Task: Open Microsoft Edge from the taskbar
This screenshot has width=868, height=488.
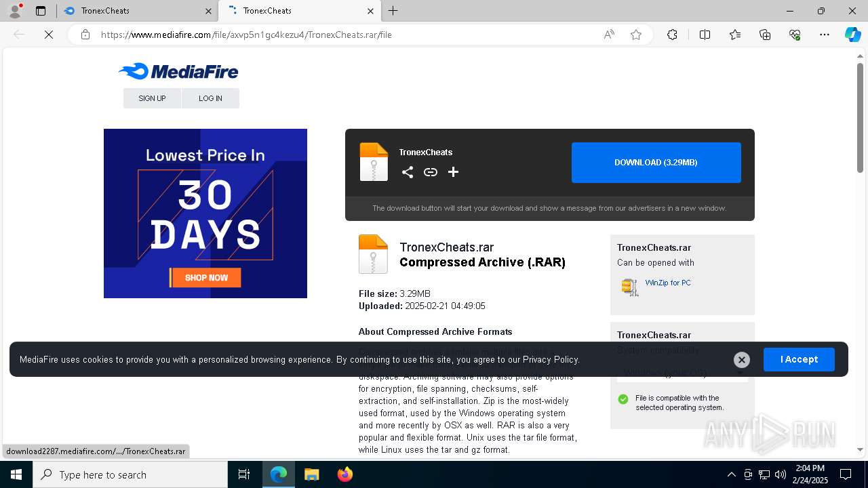Action: point(279,474)
